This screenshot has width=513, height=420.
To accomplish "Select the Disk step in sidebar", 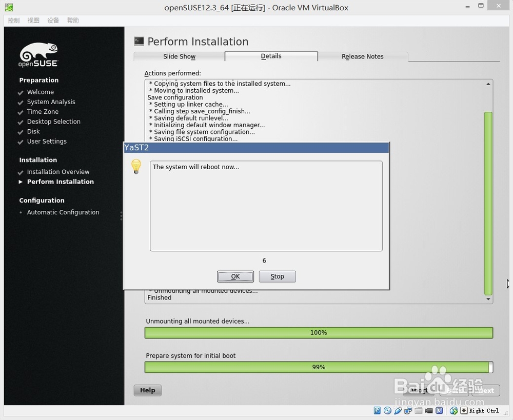I will tap(33, 131).
